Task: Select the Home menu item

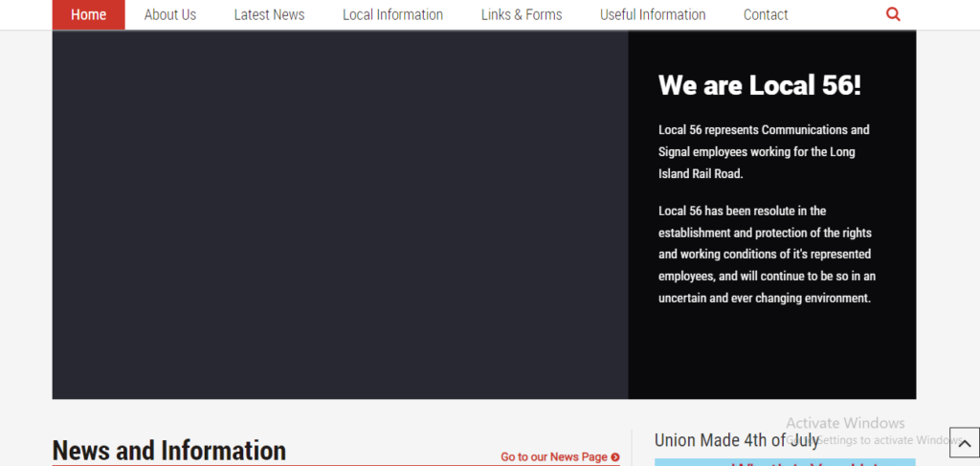Action: click(x=88, y=14)
